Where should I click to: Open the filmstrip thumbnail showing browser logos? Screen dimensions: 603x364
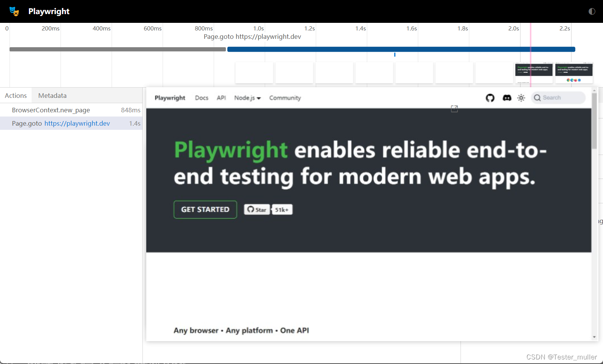tap(574, 73)
